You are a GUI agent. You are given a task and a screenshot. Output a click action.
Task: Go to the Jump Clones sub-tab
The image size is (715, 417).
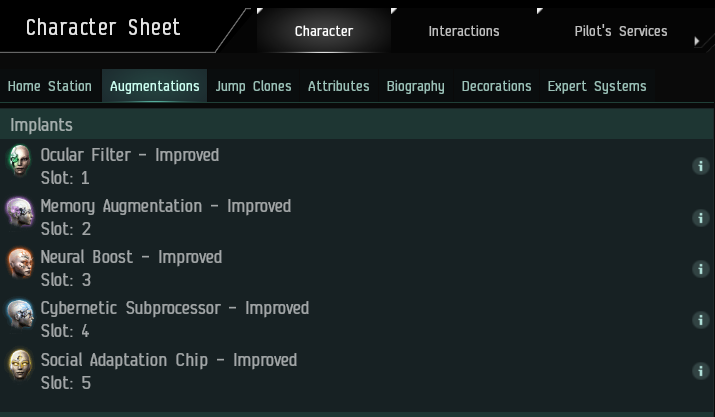[253, 86]
